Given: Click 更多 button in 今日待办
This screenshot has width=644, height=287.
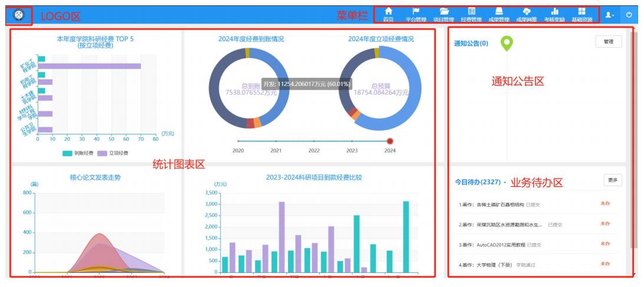Looking at the screenshot, I should pyautogui.click(x=613, y=180).
